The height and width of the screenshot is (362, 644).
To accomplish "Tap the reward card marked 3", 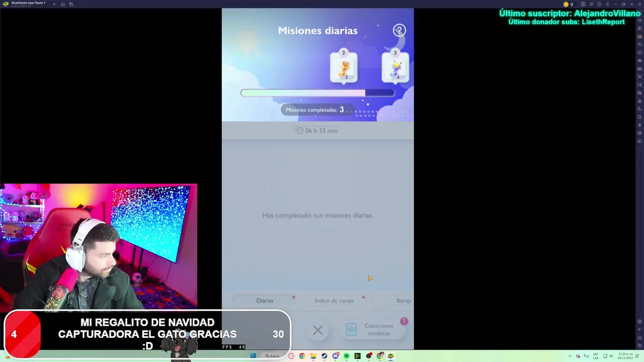I will pyautogui.click(x=395, y=67).
